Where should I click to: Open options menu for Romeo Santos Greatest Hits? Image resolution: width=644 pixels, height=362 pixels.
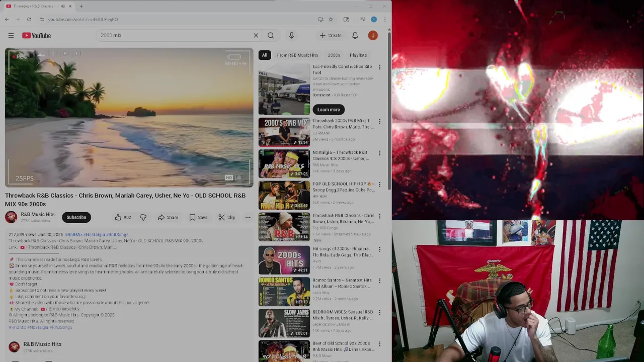click(x=380, y=281)
